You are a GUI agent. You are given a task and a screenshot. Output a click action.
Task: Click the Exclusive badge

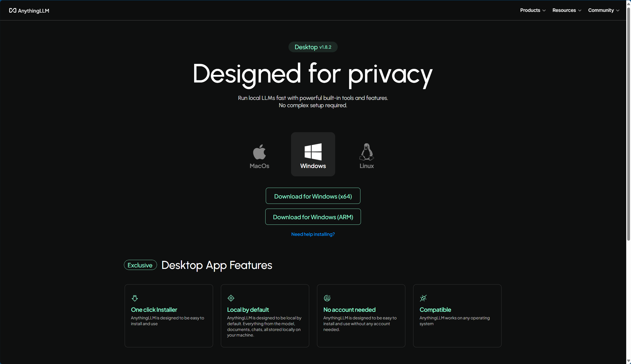click(x=140, y=265)
